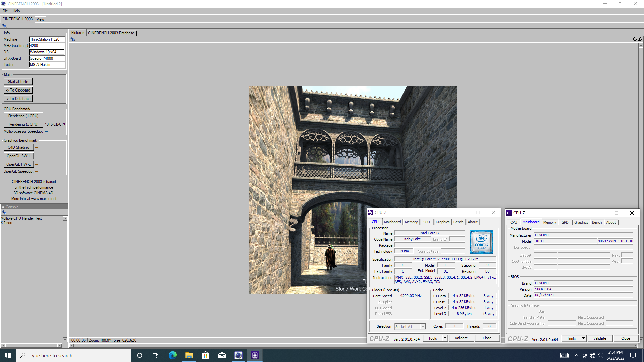The height and width of the screenshot is (362, 644).
Task: Click the Console vertical scrollbar down arrow
Action: pyautogui.click(x=65, y=340)
